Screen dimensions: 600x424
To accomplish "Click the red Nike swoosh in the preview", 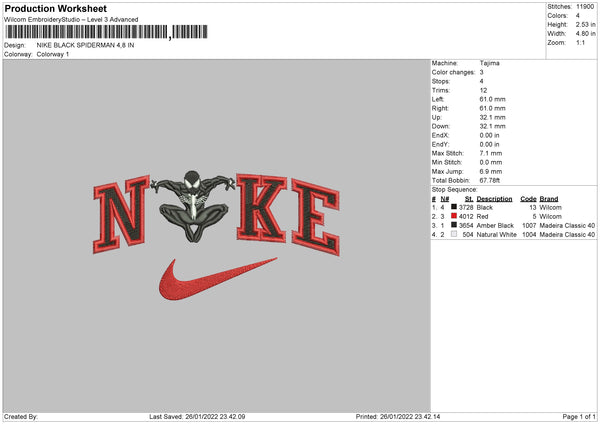I will pos(218,279).
